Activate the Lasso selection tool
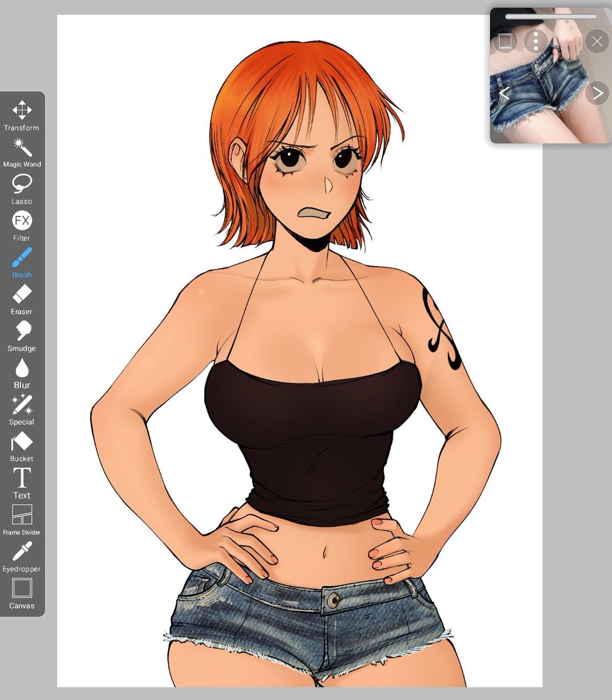Viewport: 612px width, 700px height. 22,182
